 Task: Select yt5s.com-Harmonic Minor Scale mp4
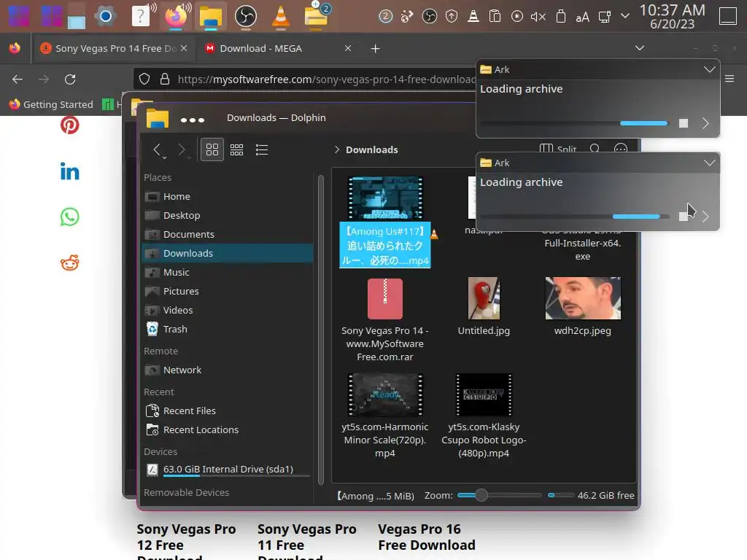tap(385, 416)
